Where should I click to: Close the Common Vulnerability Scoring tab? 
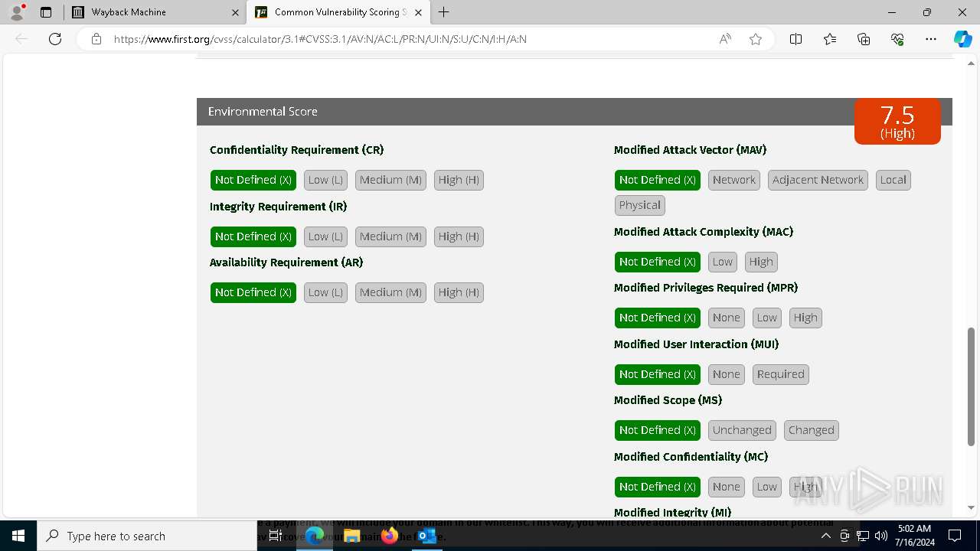click(417, 12)
